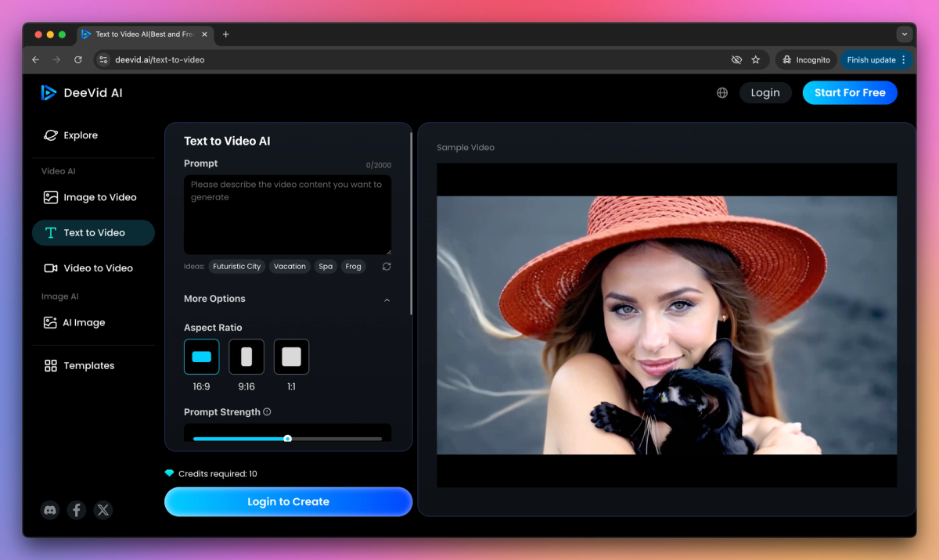
Task: Close the Text to Video AI tab
Action: click(x=205, y=34)
